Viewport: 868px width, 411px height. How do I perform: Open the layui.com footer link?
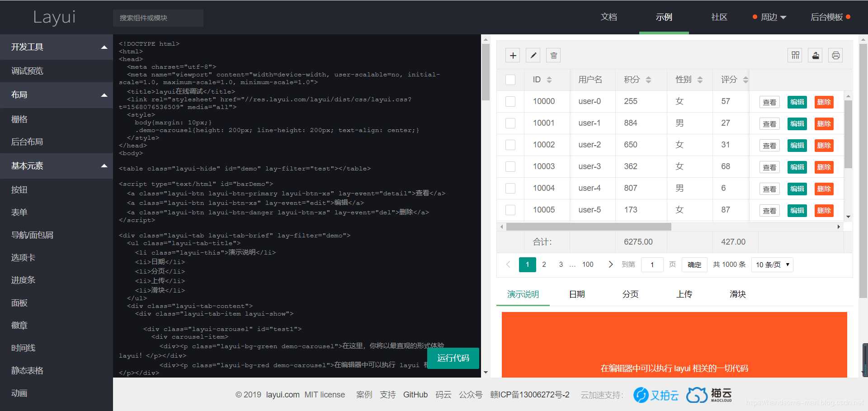(x=283, y=395)
